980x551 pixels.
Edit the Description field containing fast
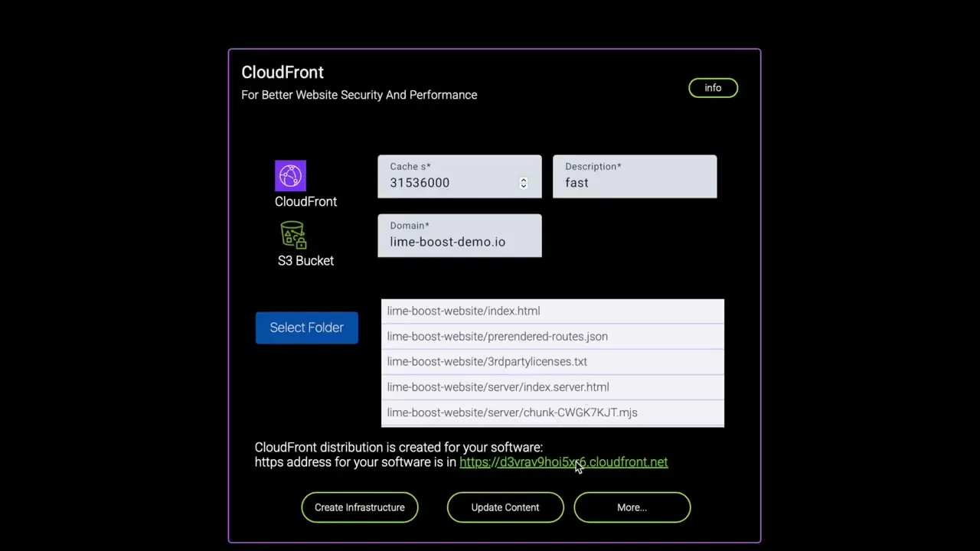[635, 177]
